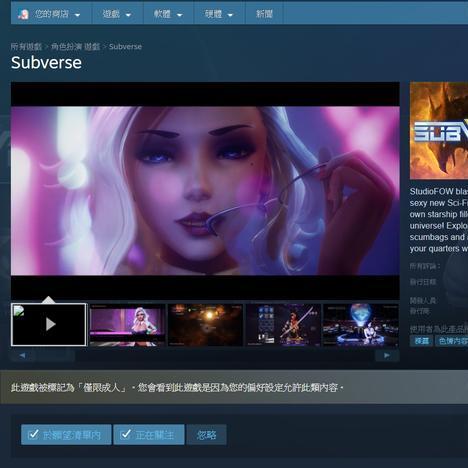Open the 新聞 news tab
468x468 pixels.
click(264, 14)
